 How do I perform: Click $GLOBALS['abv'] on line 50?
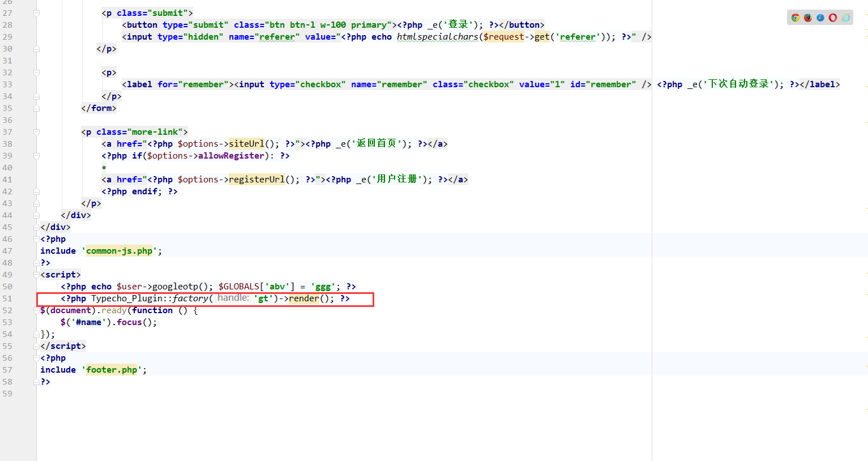coord(256,287)
